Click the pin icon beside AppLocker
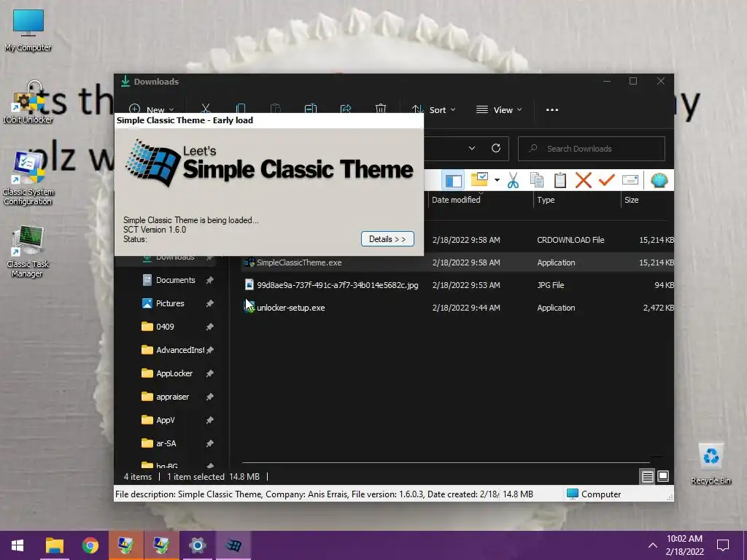The width and height of the screenshot is (747, 560). tap(209, 373)
